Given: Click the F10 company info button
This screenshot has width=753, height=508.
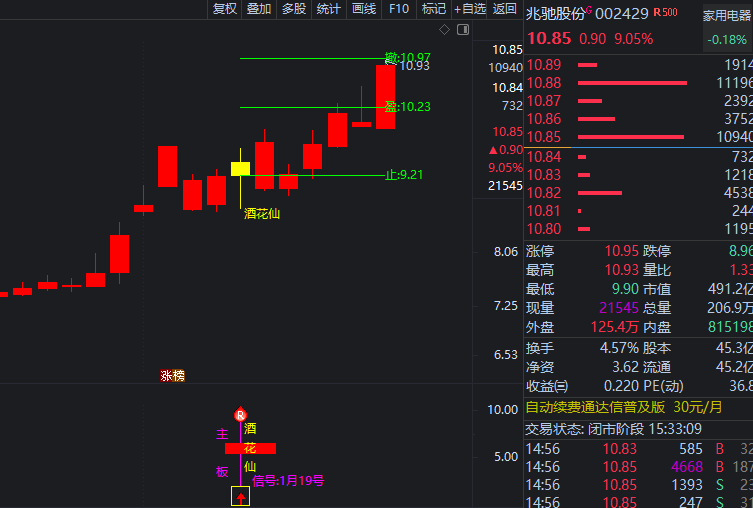Looking at the screenshot, I should coord(399,9).
